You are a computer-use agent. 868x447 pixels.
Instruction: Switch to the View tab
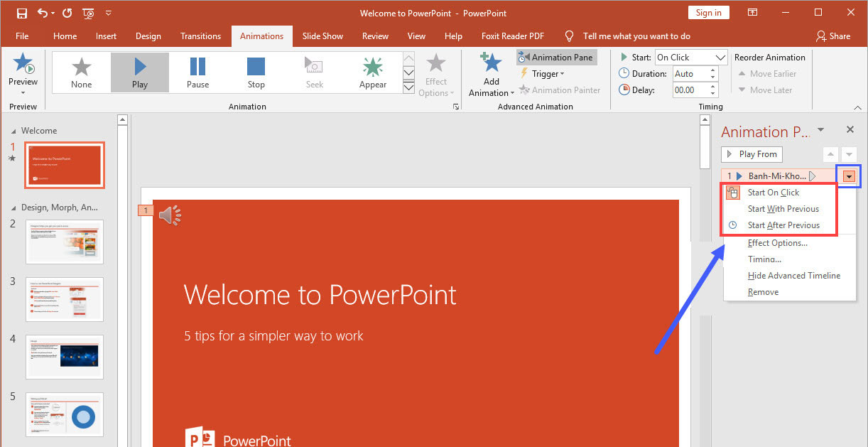(416, 36)
